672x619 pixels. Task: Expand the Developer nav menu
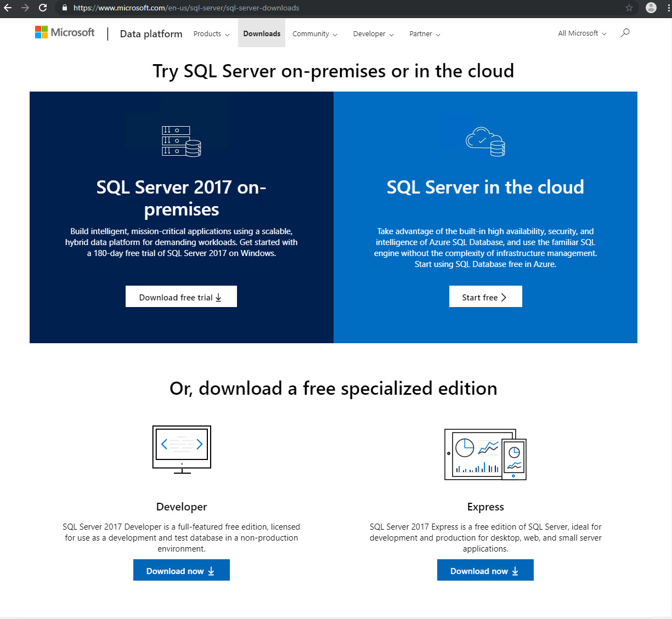(374, 34)
